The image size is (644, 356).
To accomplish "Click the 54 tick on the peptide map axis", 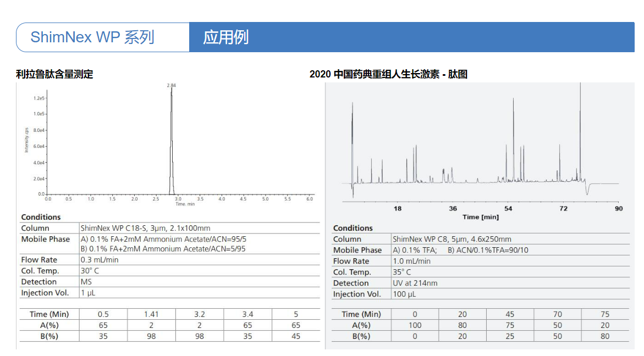I will tap(508, 209).
